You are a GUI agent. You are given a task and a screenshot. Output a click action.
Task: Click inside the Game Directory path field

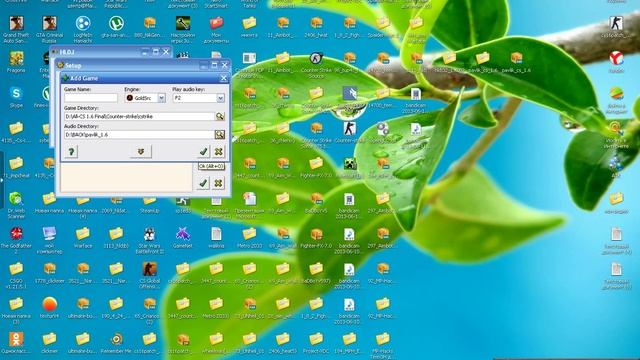139,116
